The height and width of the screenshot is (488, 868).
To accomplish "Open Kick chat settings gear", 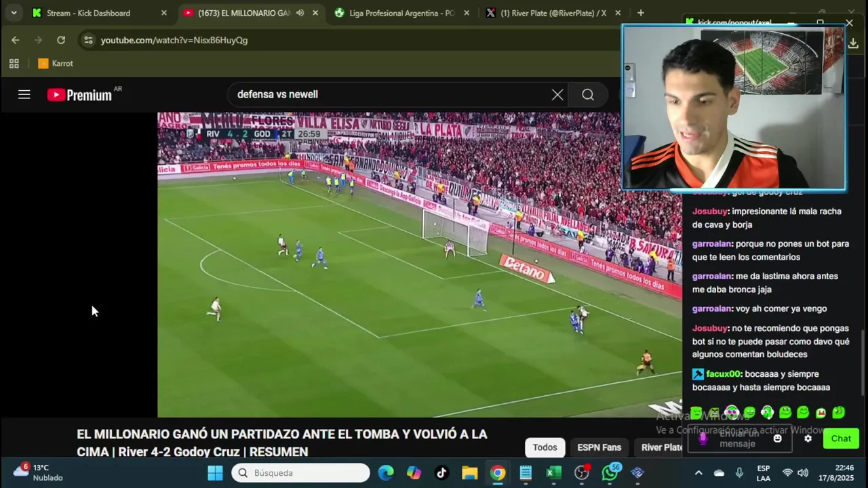I will [x=808, y=439].
